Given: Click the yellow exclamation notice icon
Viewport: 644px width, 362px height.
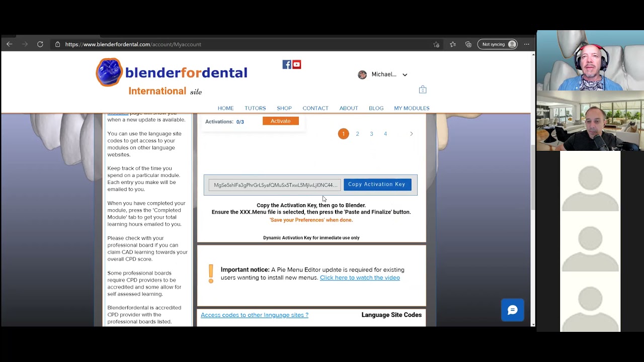Looking at the screenshot, I should [x=211, y=274].
